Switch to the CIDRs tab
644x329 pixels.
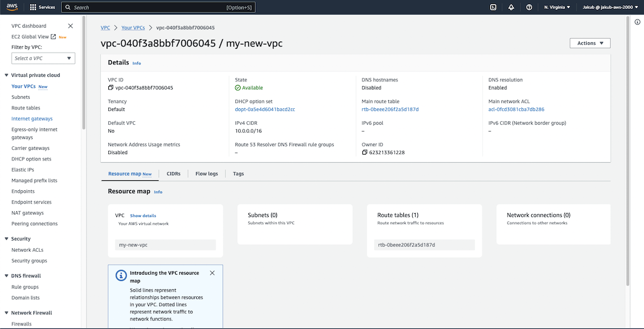point(173,174)
